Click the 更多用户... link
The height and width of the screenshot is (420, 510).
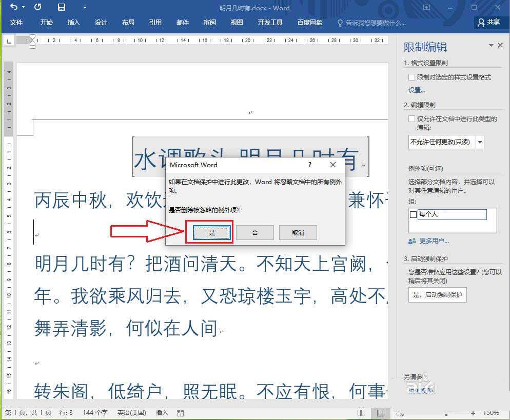point(434,241)
